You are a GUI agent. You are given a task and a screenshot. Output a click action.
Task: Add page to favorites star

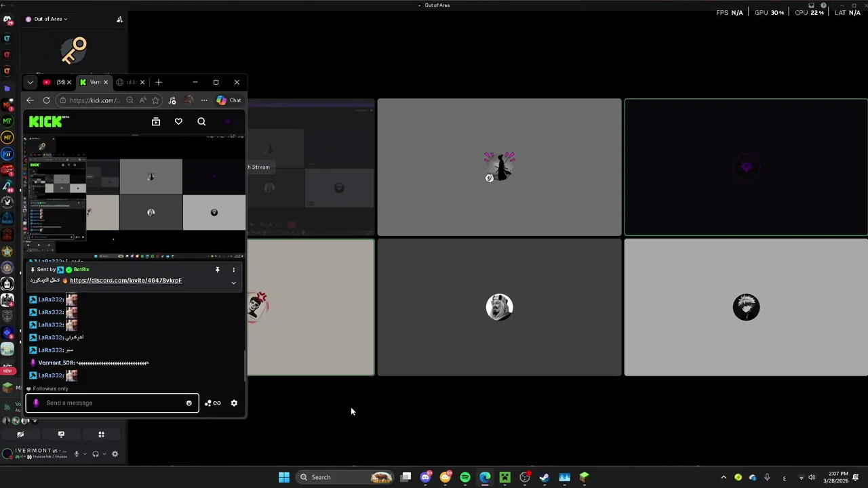click(155, 100)
